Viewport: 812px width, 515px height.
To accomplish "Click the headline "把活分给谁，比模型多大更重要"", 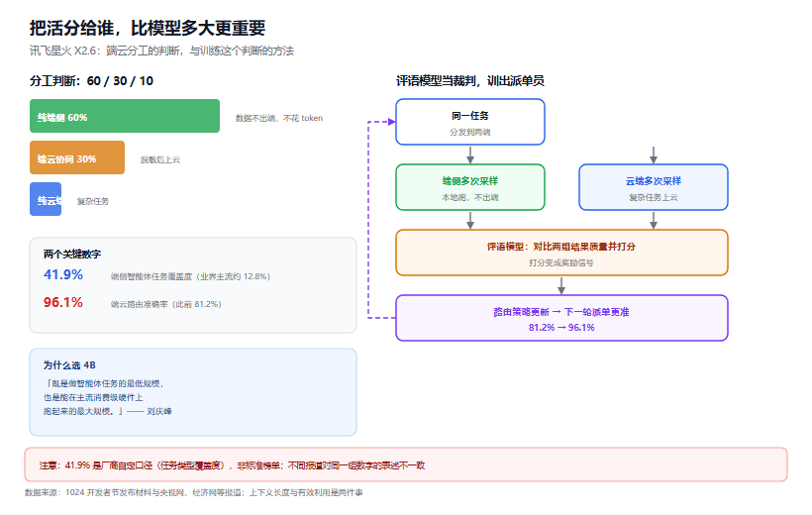I will 148,28.
